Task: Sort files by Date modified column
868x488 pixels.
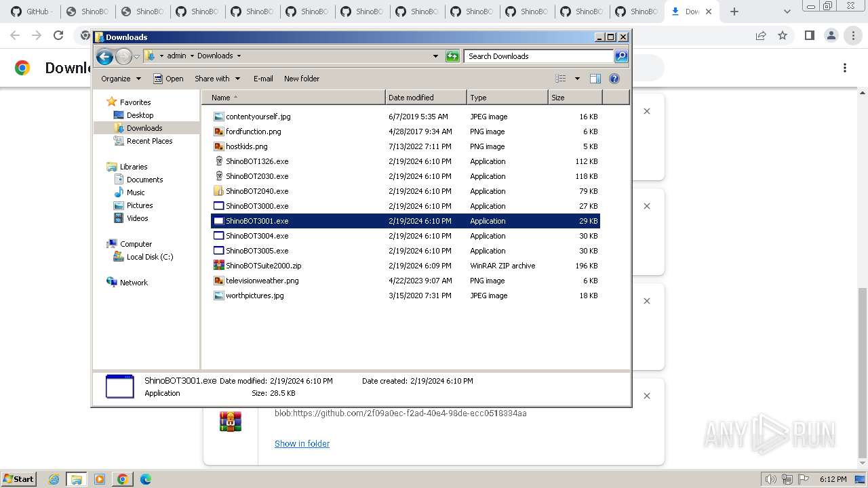Action: (x=426, y=98)
